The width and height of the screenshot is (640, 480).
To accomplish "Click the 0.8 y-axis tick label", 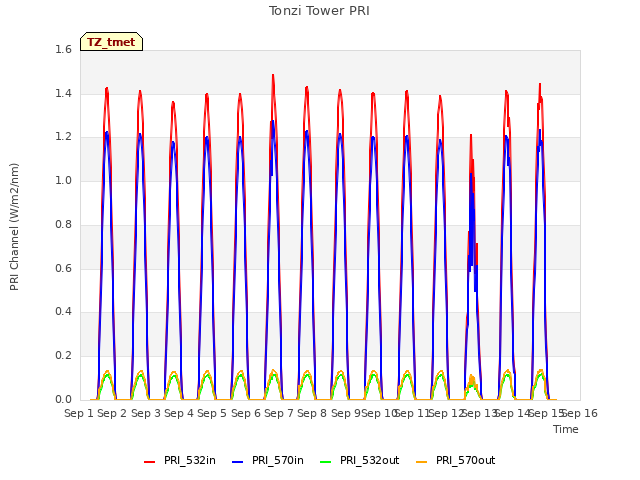I will pos(63,224).
